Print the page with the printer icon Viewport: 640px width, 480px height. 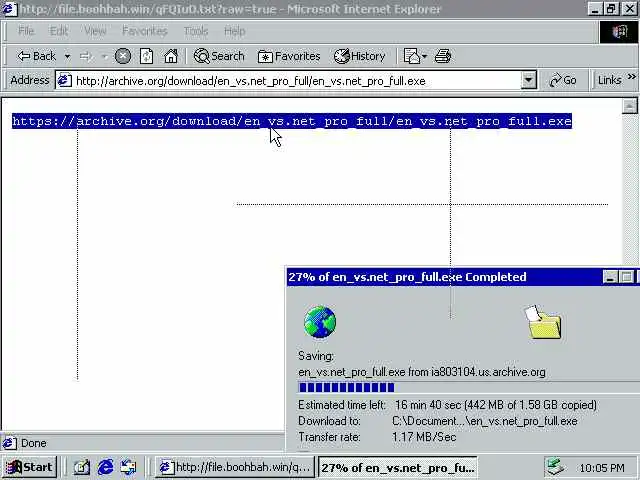tap(443, 56)
